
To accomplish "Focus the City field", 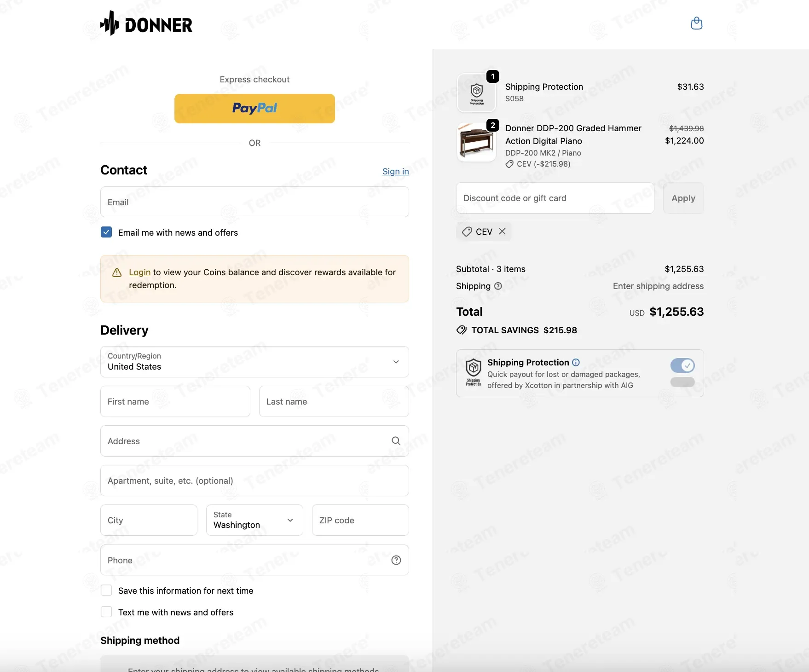I will click(x=149, y=520).
